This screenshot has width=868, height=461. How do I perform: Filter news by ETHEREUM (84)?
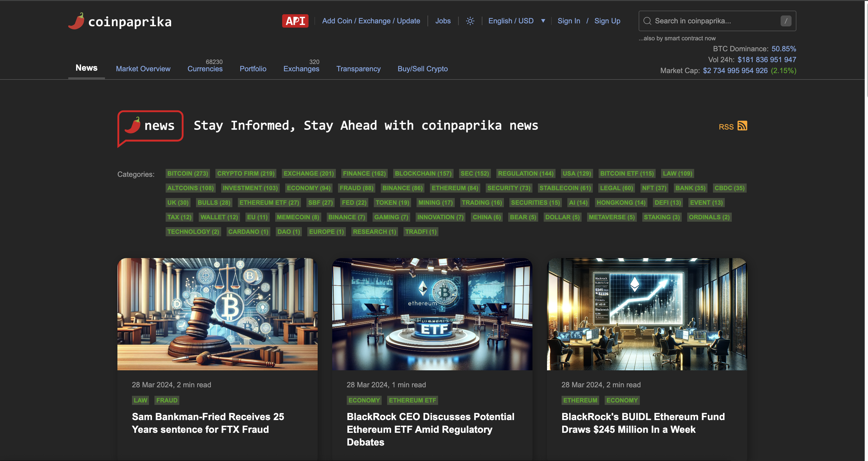[x=455, y=188]
